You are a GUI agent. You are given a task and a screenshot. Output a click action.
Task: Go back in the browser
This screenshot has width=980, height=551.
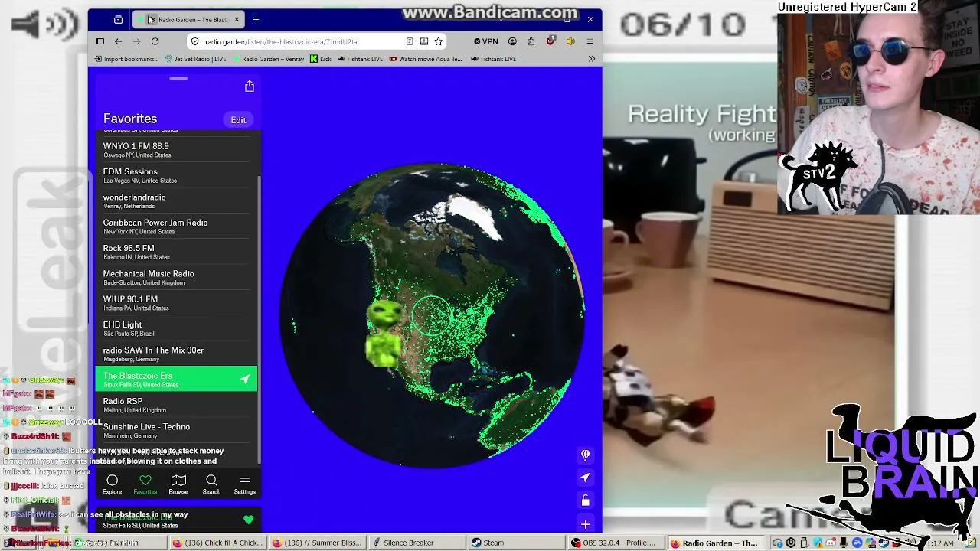118,41
